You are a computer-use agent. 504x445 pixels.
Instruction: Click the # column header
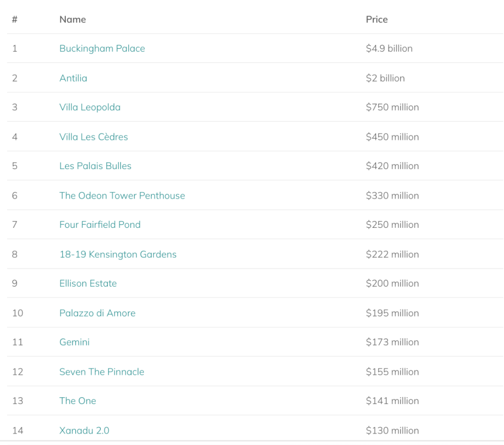tap(14, 20)
